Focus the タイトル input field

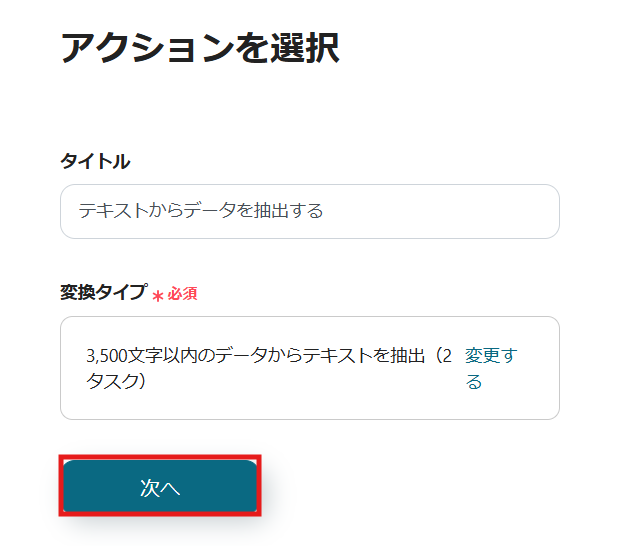point(309,211)
